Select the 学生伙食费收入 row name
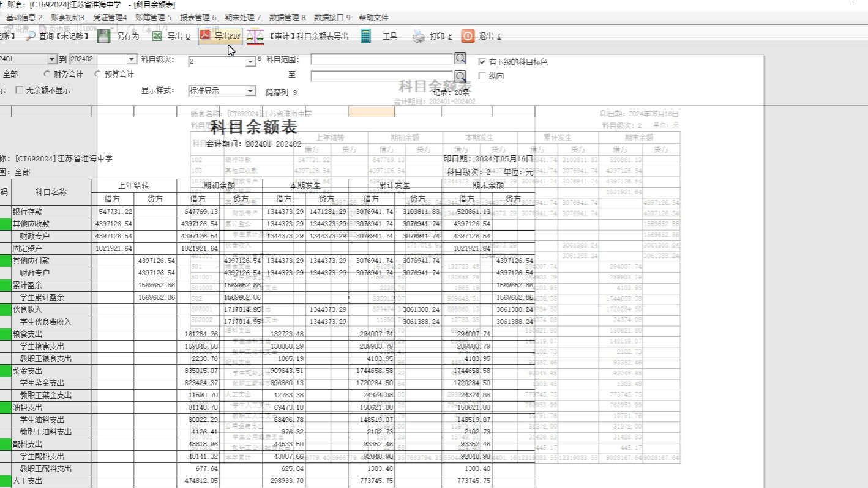Image resolution: width=868 pixels, height=488 pixels. click(46, 322)
